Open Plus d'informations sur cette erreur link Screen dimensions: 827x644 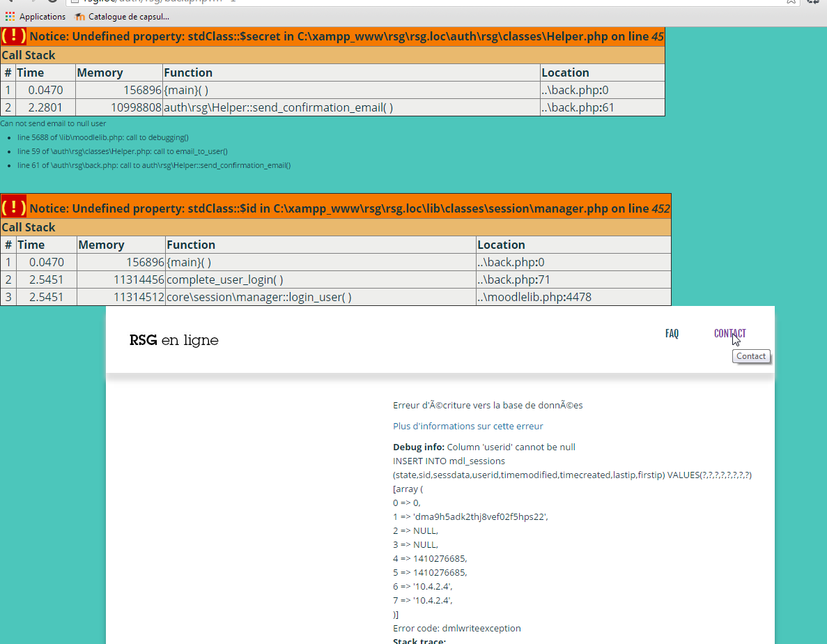coord(467,426)
